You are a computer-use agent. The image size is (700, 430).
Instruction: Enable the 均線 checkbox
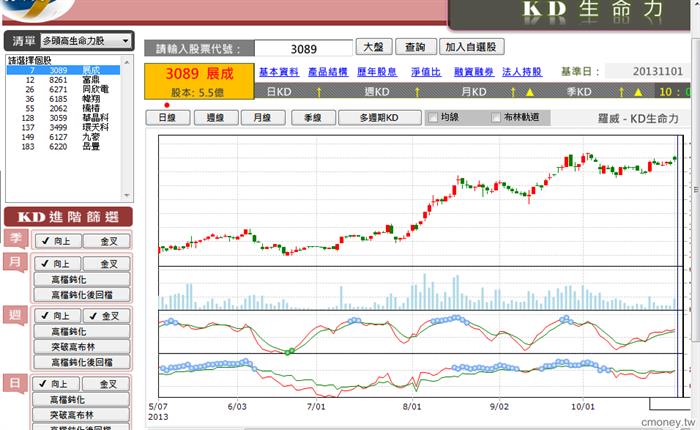(433, 117)
